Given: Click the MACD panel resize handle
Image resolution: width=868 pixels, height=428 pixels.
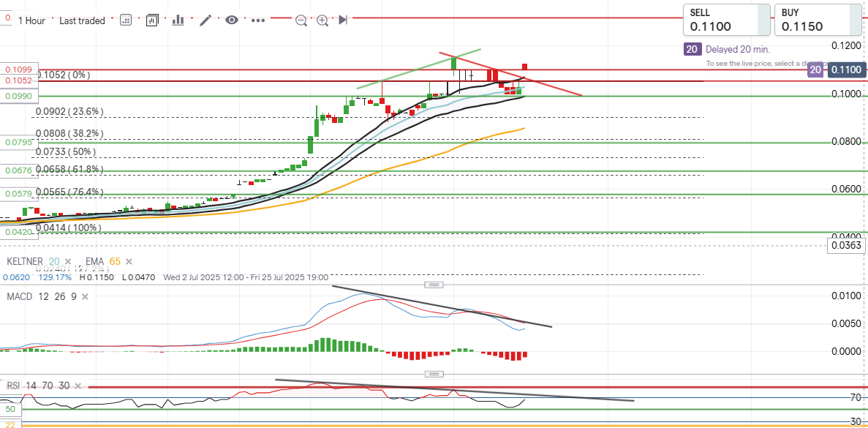Looking at the screenshot, I should (x=434, y=285).
